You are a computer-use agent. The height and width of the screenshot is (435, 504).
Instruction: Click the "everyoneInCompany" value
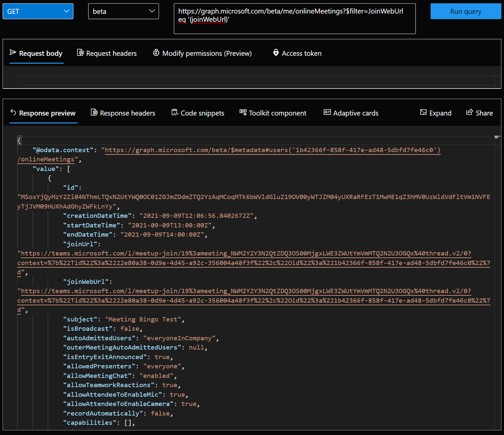[179, 338]
